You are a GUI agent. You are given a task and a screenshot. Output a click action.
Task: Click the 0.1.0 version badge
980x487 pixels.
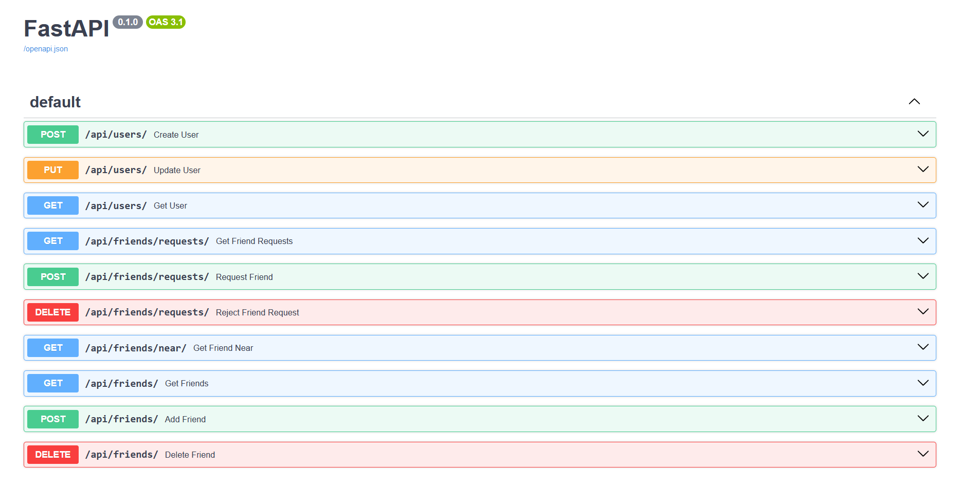tap(128, 22)
